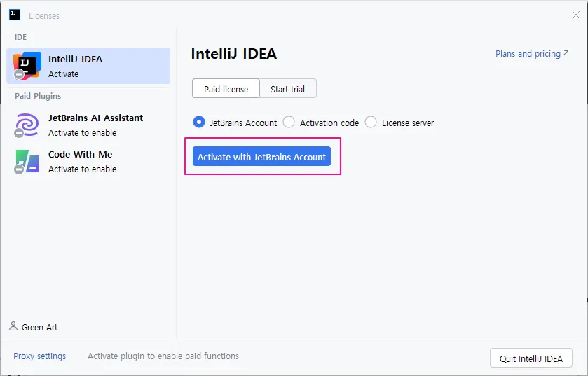Select the IntelliJ IDEA product icon in sidebar
This screenshot has width=588, height=376.
point(27,66)
